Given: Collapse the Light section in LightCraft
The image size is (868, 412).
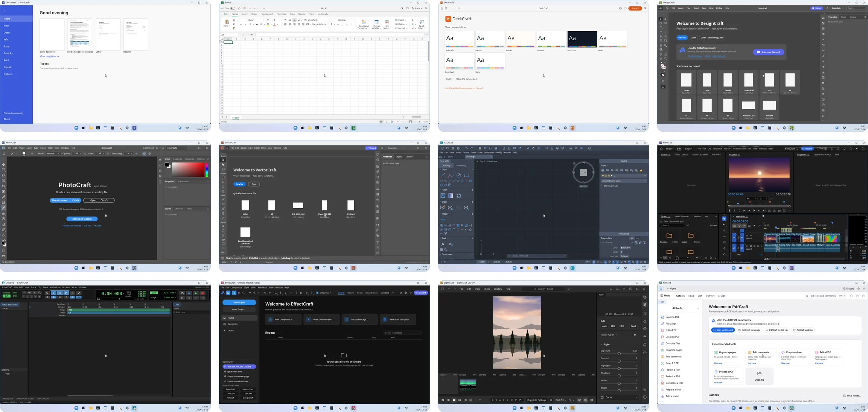Looking at the screenshot, I should 602,345.
